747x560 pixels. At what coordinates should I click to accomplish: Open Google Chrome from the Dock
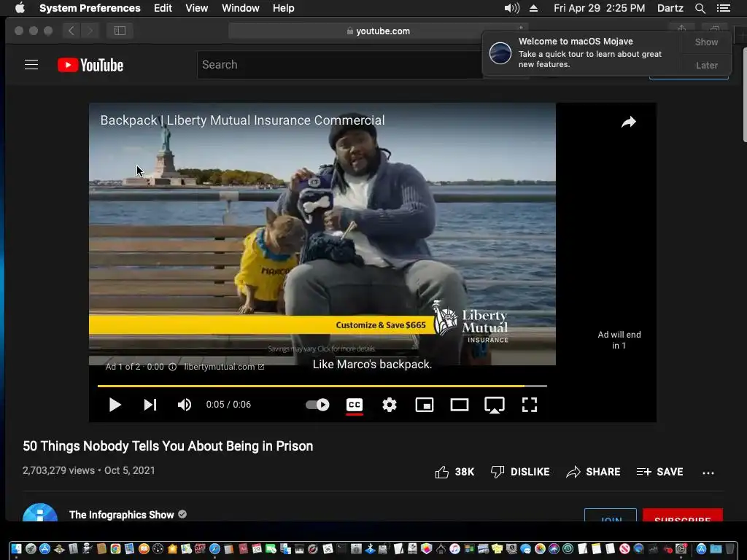[x=115, y=548]
